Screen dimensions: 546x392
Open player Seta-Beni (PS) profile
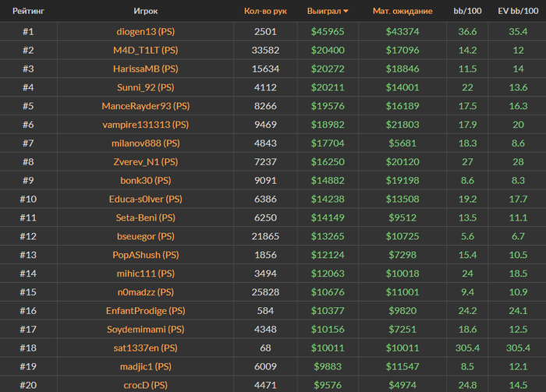146,217
